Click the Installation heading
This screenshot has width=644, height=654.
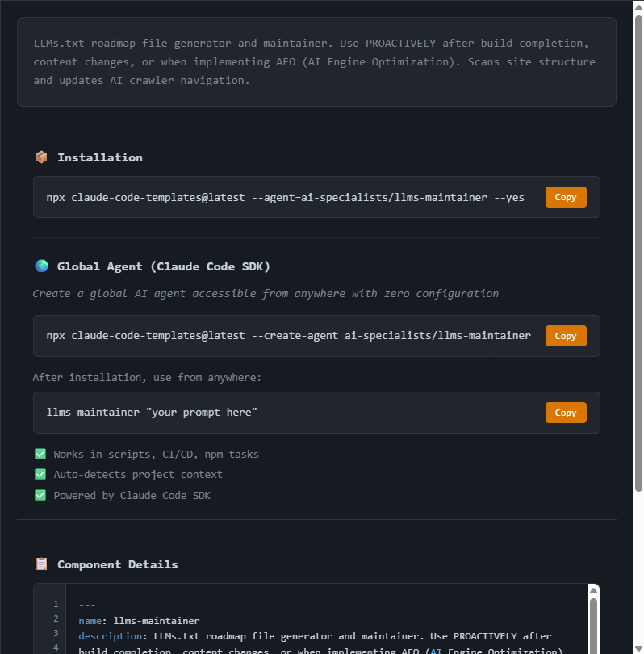tap(100, 157)
